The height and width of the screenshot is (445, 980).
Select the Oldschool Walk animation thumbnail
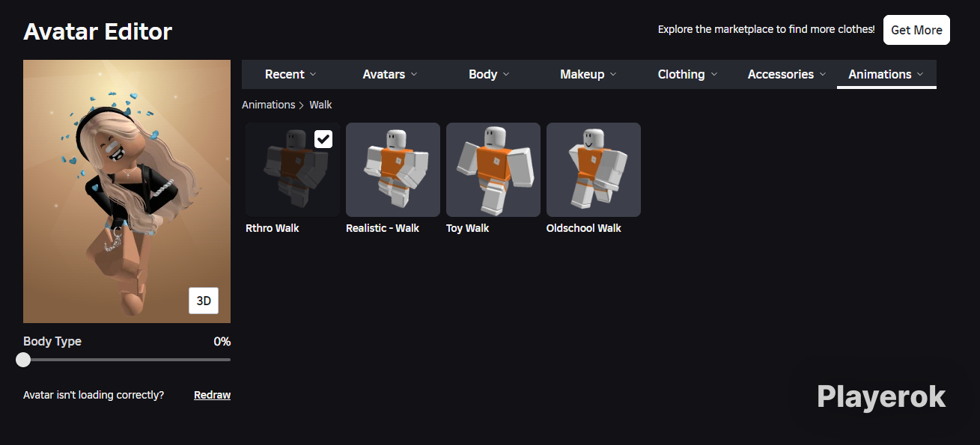pyautogui.click(x=594, y=170)
